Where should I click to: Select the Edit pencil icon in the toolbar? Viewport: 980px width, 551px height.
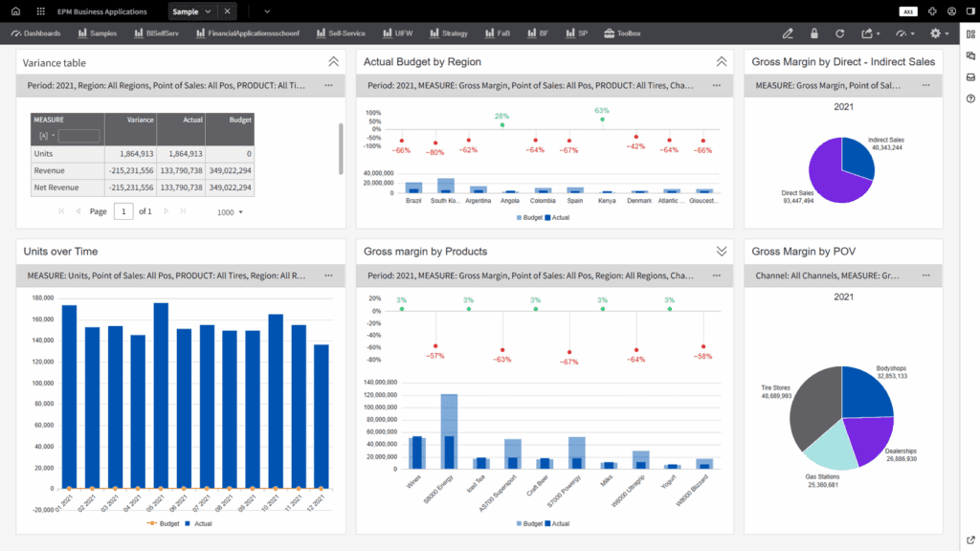[x=787, y=33]
